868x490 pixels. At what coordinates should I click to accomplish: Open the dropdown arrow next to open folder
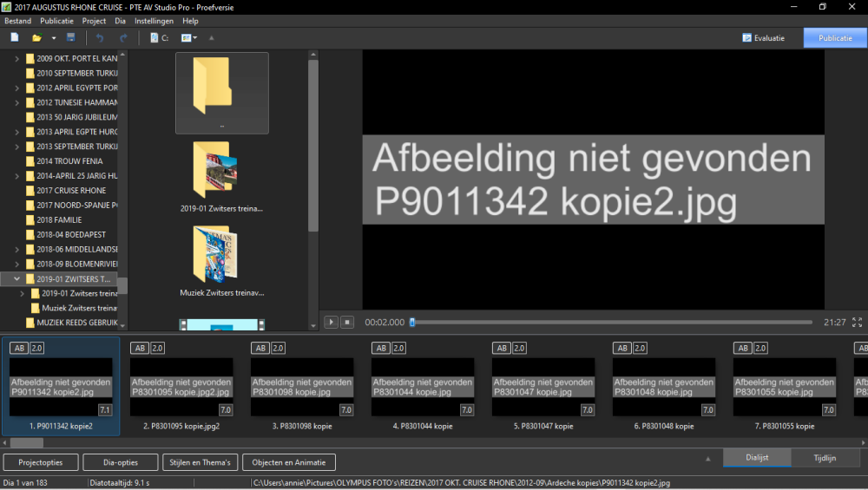pos(54,38)
